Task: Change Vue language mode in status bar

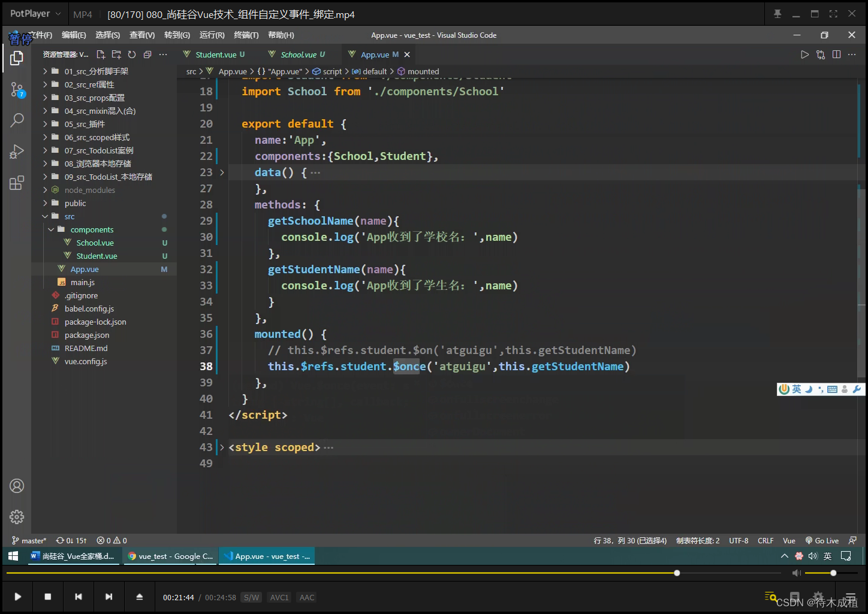Action: pos(789,540)
